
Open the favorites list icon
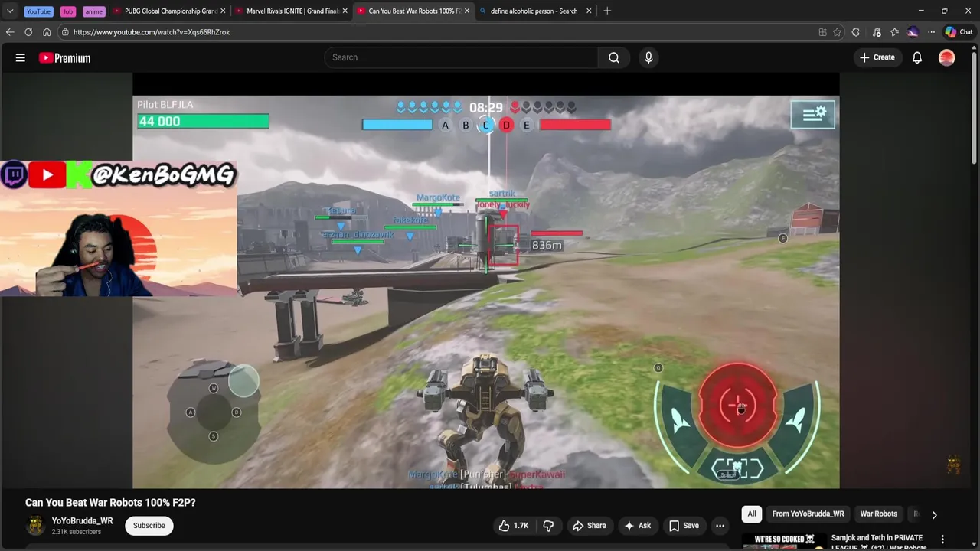(894, 32)
